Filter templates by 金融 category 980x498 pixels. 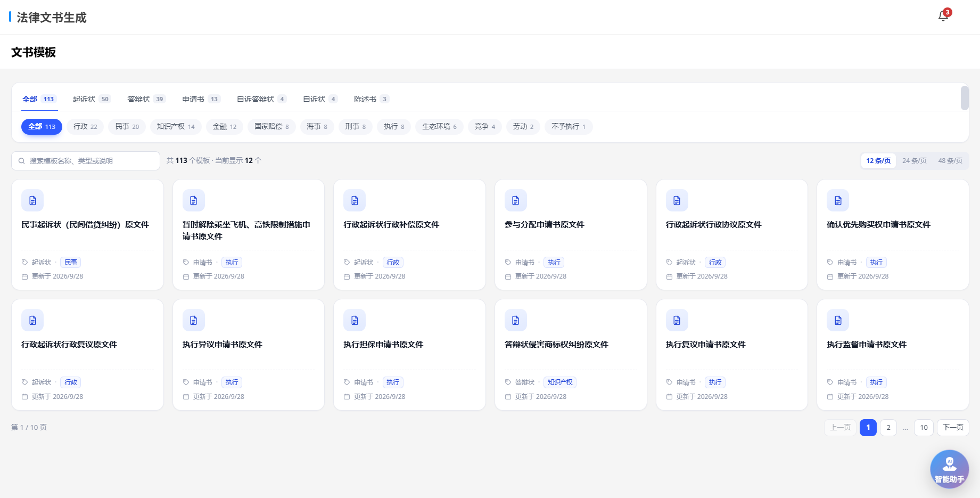coord(225,127)
